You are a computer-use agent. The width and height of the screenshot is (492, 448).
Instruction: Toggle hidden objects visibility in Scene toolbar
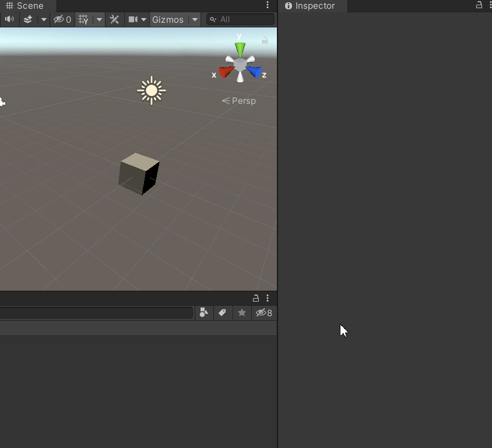62,19
